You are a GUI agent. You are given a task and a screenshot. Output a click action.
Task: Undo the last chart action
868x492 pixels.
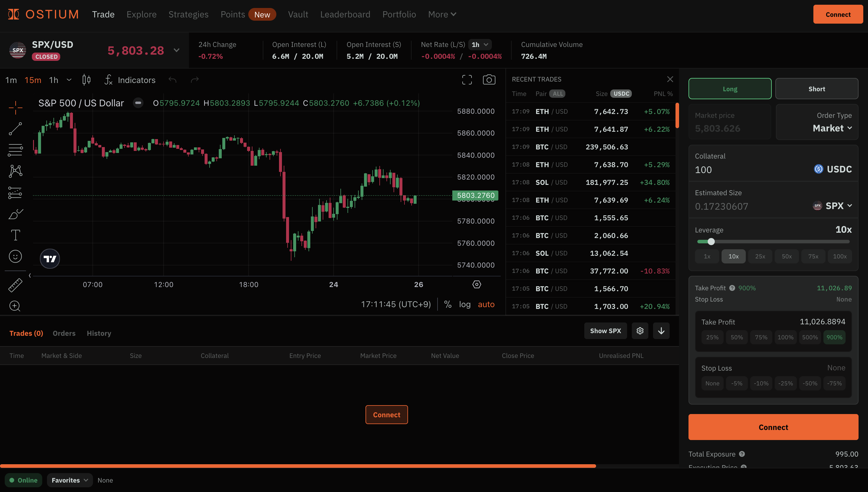(x=173, y=80)
